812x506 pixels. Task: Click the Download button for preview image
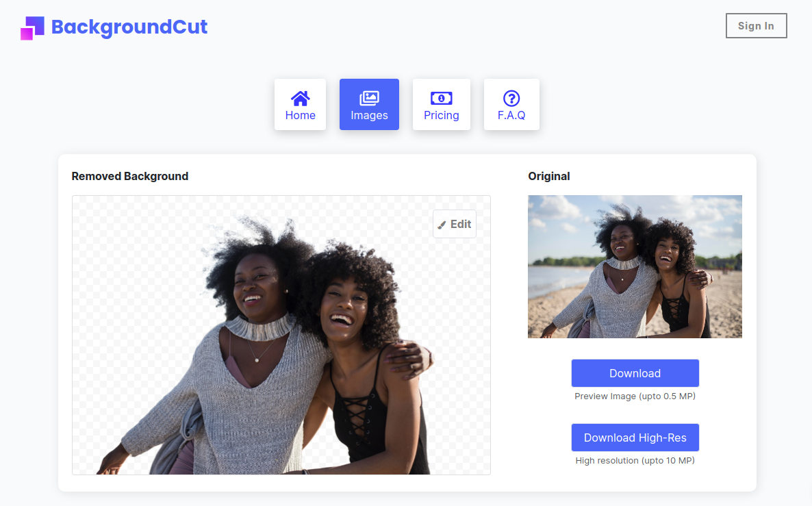(x=635, y=373)
